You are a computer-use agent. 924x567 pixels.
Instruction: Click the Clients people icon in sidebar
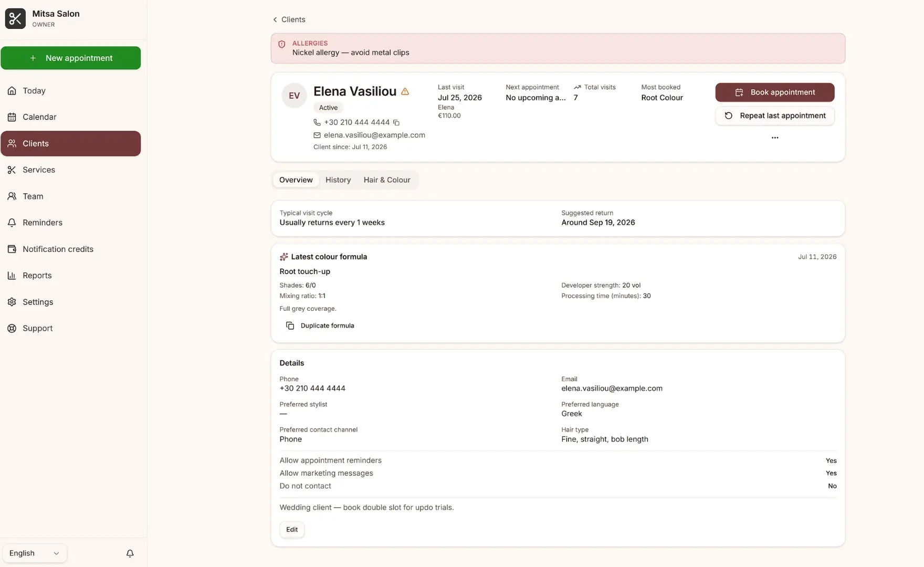(x=12, y=143)
